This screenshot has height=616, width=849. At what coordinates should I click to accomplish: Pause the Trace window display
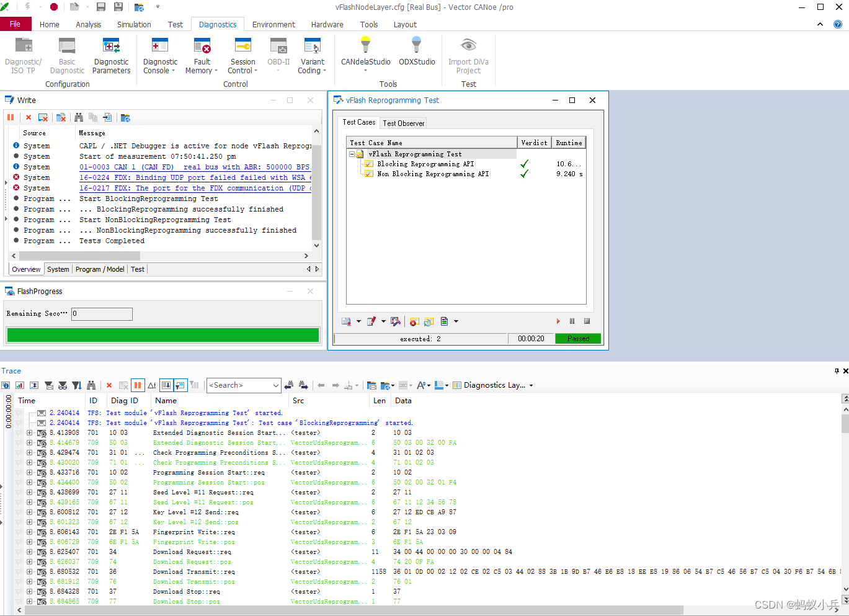click(x=138, y=385)
